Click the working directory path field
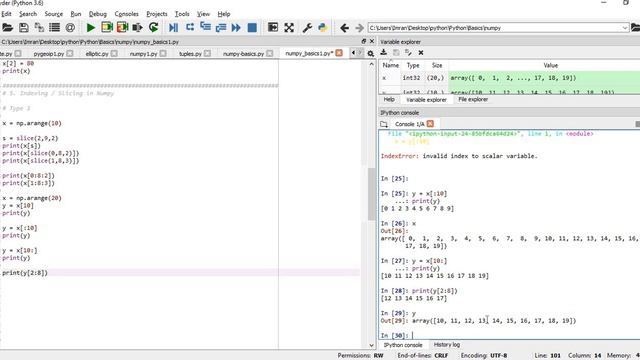This screenshot has height=360, width=640. coord(494,28)
